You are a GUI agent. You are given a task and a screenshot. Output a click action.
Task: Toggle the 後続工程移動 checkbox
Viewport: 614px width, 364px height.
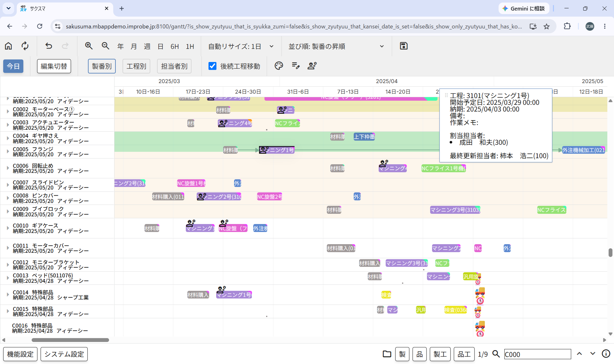click(212, 66)
